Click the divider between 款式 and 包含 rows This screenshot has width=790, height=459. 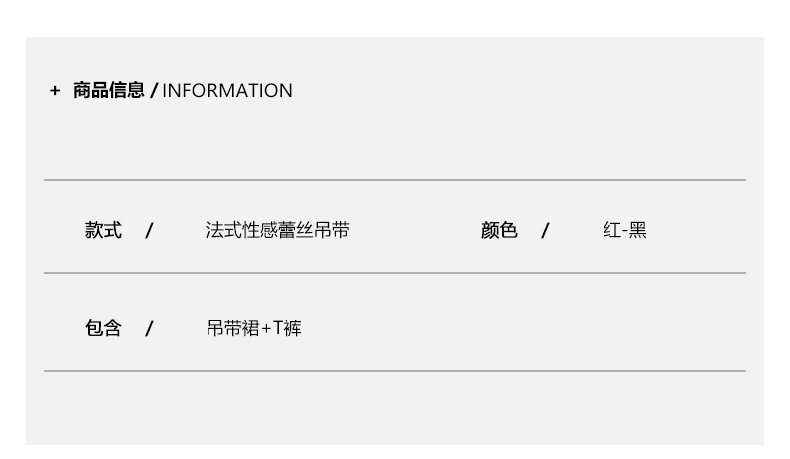point(395,272)
